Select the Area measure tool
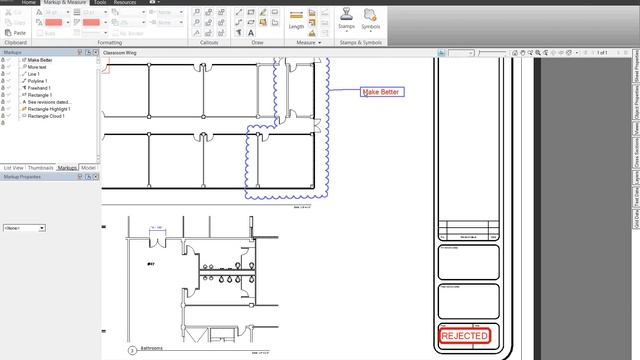This screenshot has width=640, height=360. 312,12
